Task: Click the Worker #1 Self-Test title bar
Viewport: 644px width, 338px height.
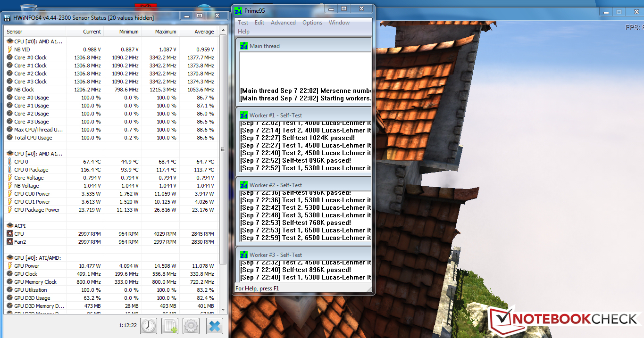Action: pos(304,115)
